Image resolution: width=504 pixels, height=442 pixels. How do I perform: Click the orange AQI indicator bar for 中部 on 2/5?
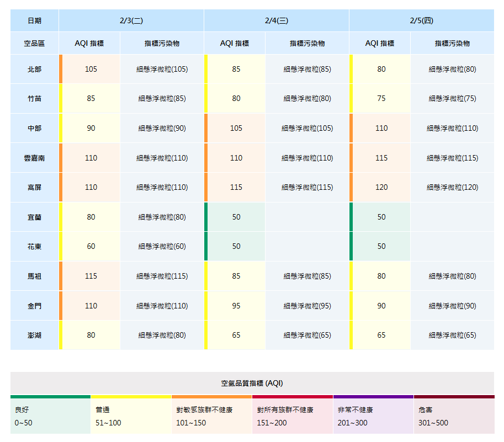[350, 128]
